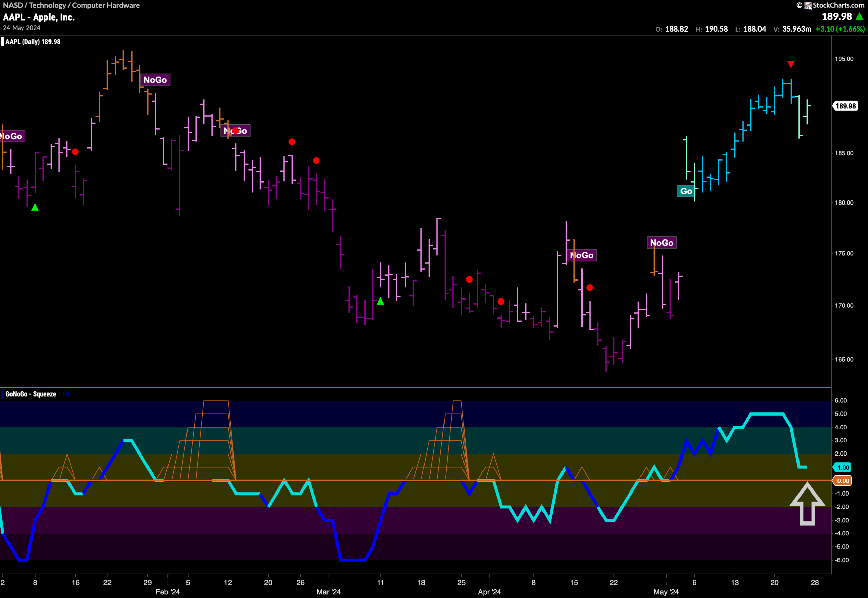Click the Mar '24 date axis label
The image size is (868, 598).
pyautogui.click(x=329, y=592)
